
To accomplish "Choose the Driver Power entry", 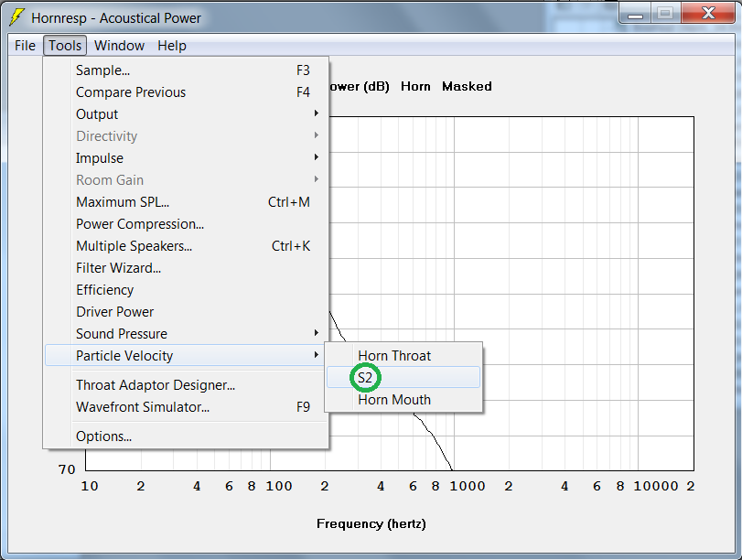I will (x=186, y=312).
